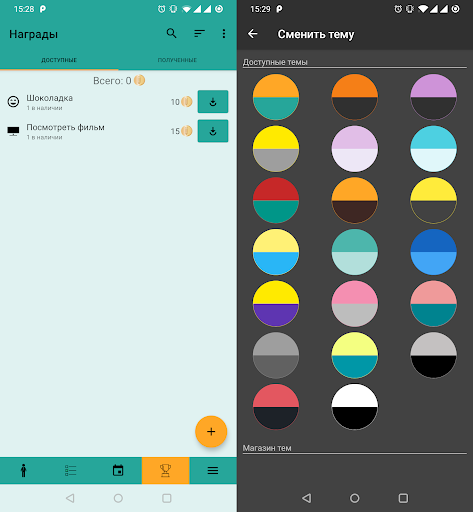
Task: Open the hamburger menu in bottom bar
Action: coord(213,470)
